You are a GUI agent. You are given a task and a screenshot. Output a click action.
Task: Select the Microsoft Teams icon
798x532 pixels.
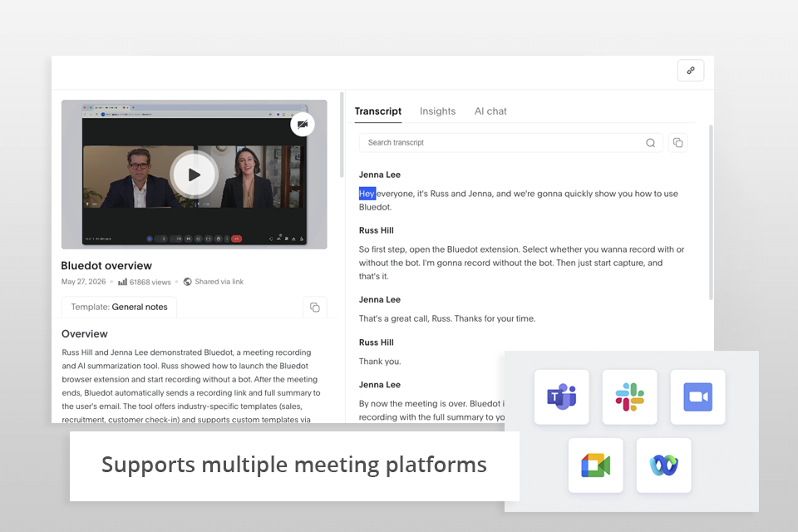click(x=561, y=397)
